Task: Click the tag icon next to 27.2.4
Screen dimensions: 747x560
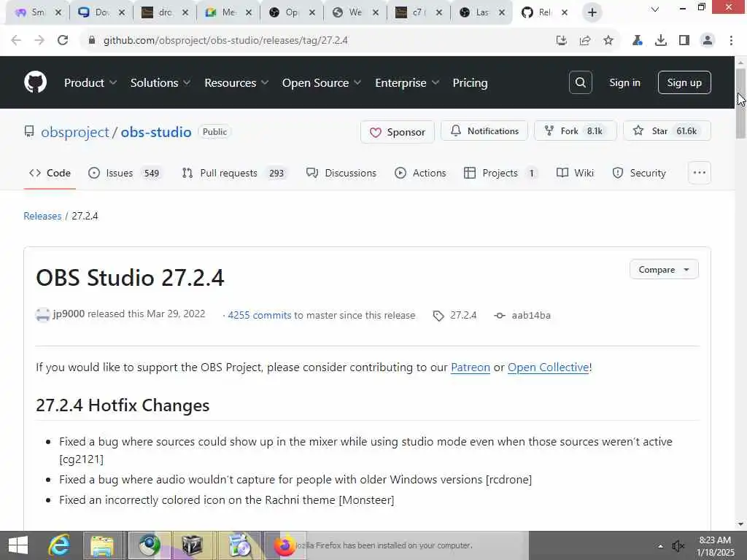Action: pyautogui.click(x=438, y=315)
